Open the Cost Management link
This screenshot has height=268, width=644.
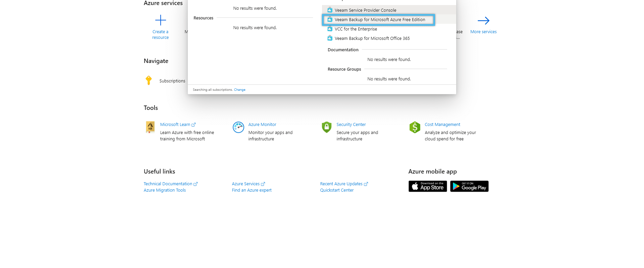[x=442, y=125]
